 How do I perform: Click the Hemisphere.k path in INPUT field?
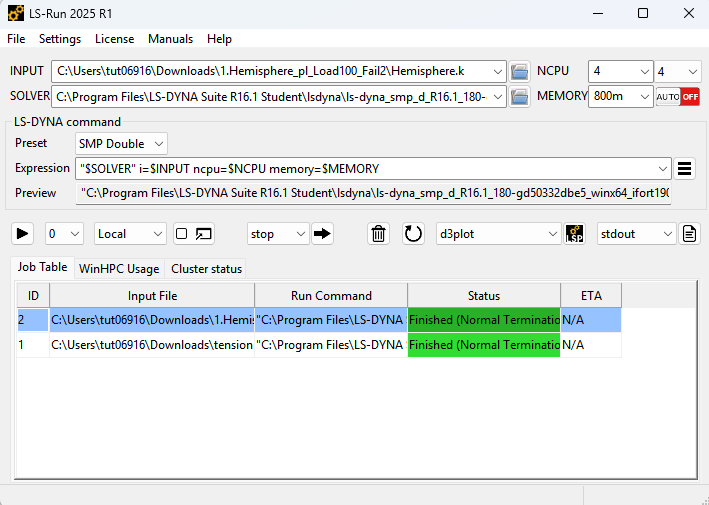pos(260,71)
